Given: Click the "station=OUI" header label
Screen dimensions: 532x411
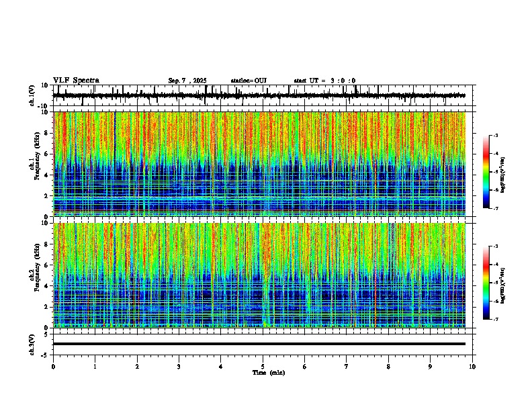Looking at the screenshot, I should (x=249, y=81).
